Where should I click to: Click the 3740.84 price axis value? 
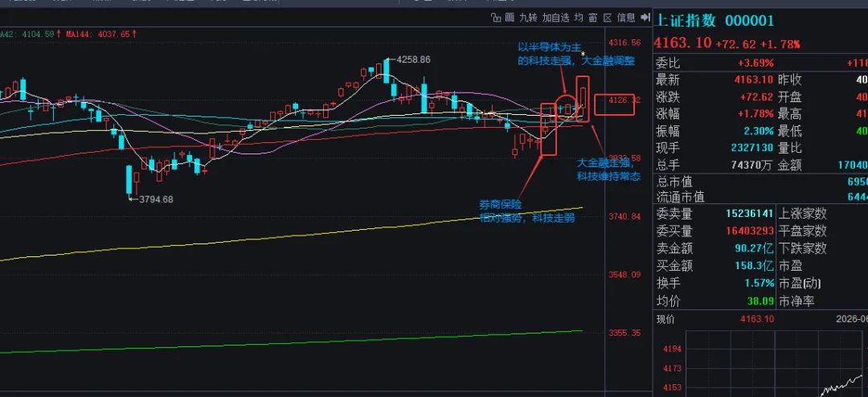pos(624,216)
